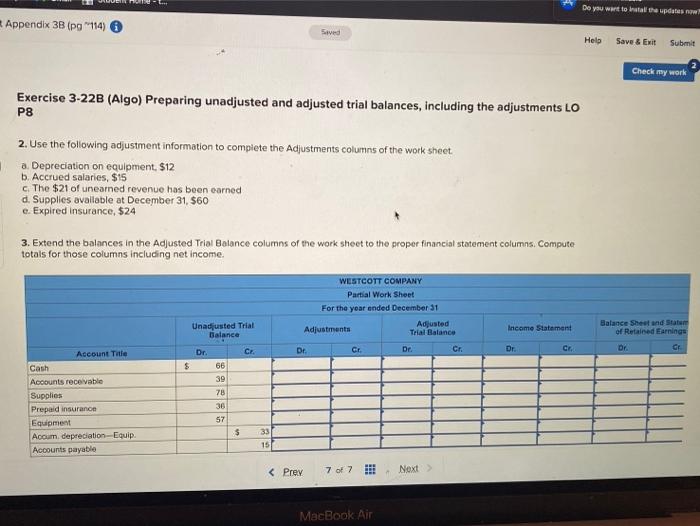This screenshot has width=700, height=526.
Task: Click the Adjustments column header
Action: tap(327, 329)
